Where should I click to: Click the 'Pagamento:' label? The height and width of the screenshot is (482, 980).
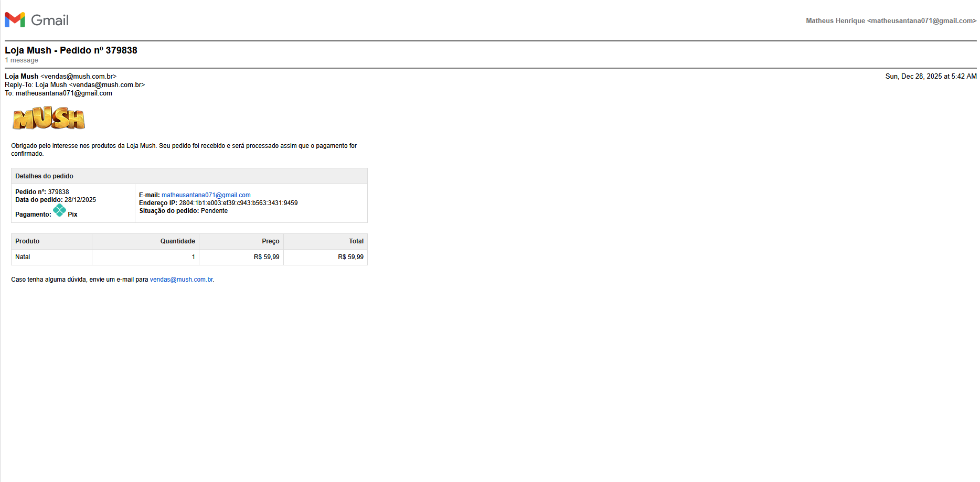33,215
